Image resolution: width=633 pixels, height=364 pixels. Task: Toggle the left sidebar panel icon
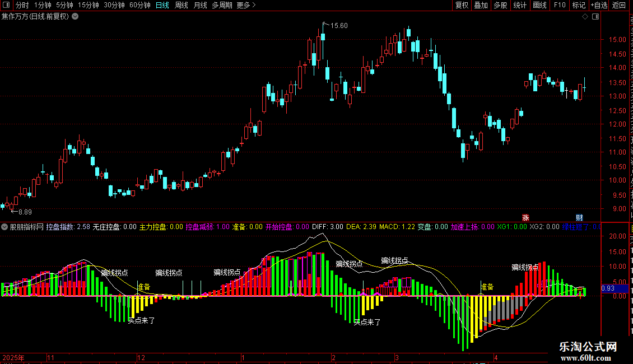(6, 5)
